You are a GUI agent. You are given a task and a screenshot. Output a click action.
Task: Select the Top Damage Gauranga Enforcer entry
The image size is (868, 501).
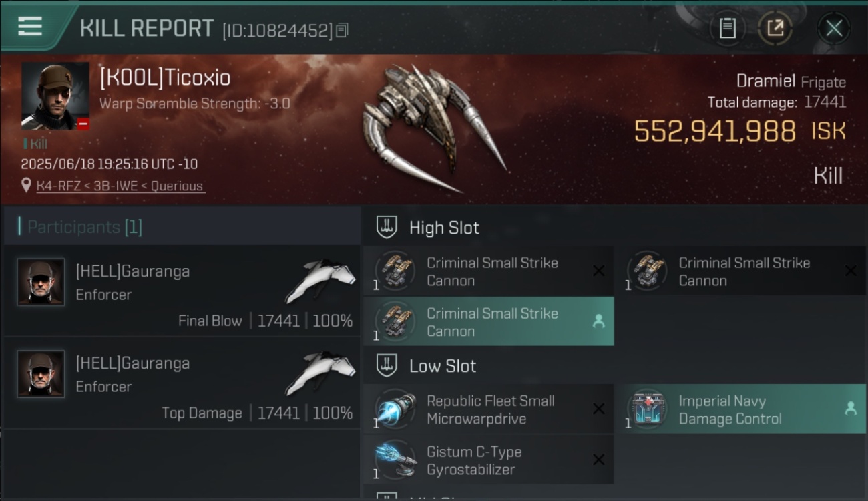tap(182, 385)
